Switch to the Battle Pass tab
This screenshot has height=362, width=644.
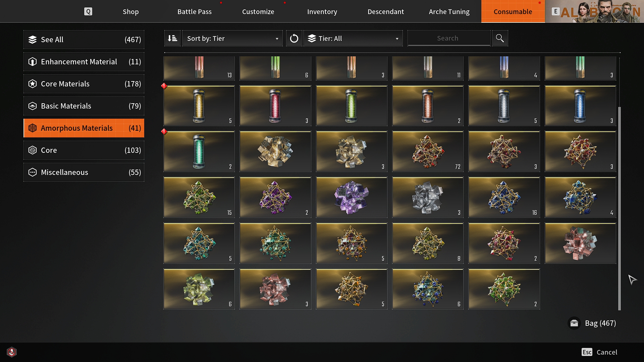(195, 11)
